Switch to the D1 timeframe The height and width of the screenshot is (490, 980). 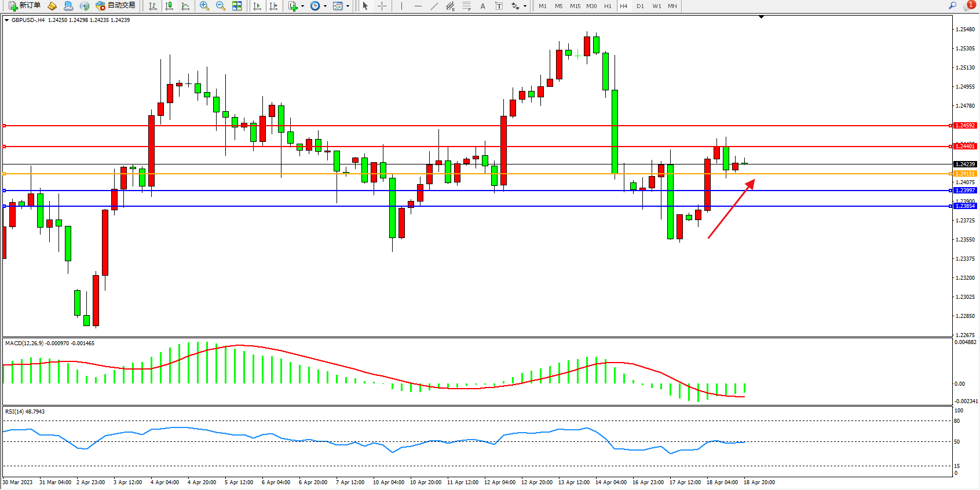(640, 6)
